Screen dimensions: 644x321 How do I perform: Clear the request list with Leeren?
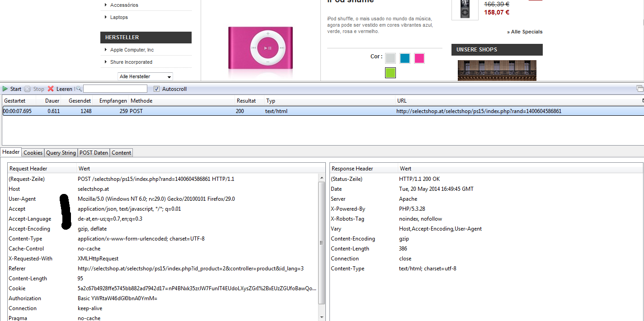pos(60,89)
